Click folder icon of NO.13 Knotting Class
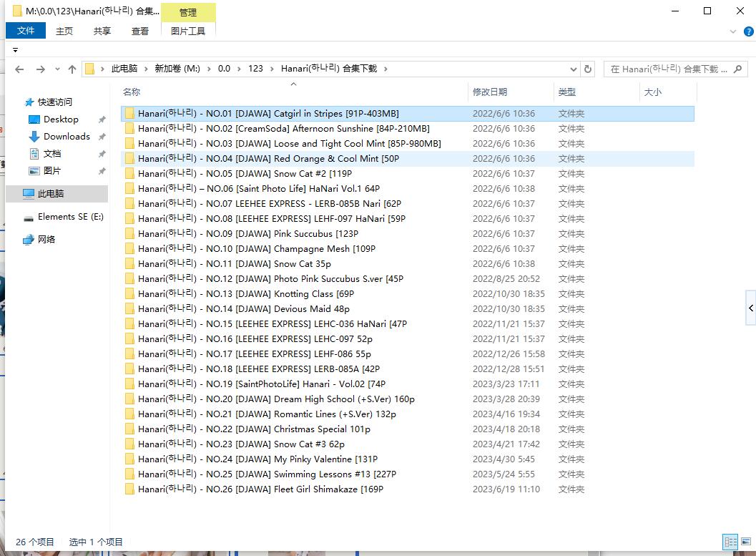The height and width of the screenshot is (556, 756). tap(129, 293)
